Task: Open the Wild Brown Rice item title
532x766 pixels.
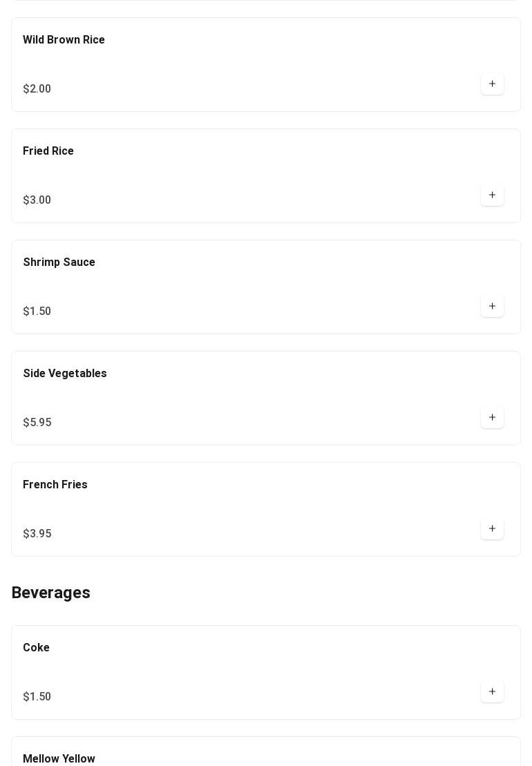Action: (64, 39)
